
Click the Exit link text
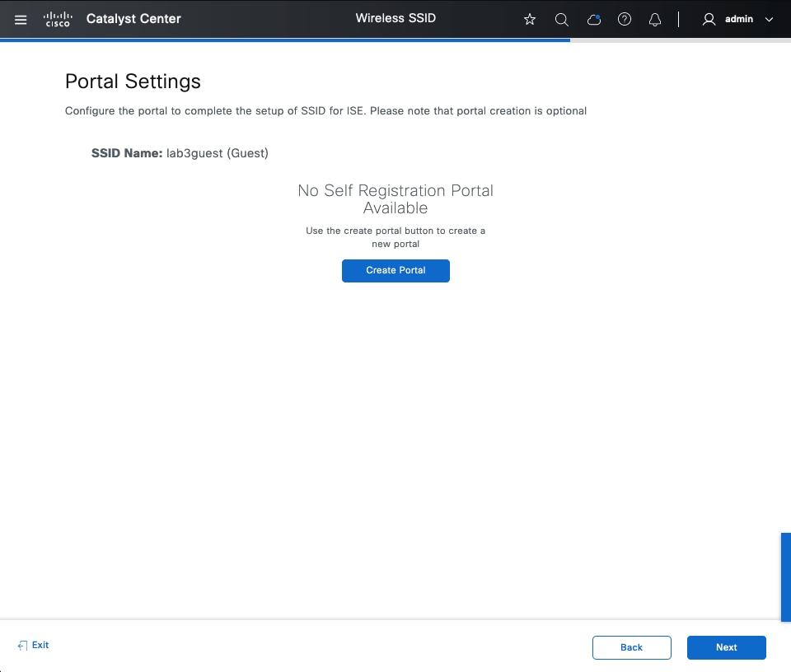[x=40, y=646]
